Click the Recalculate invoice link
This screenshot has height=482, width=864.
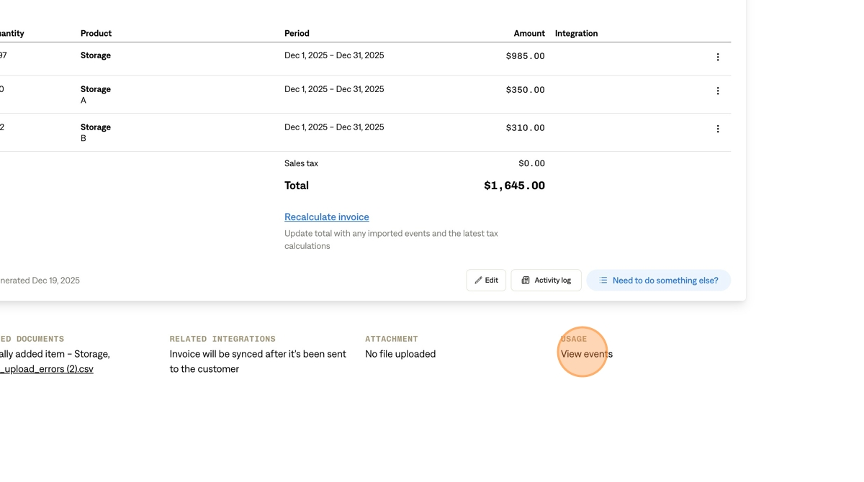point(326,217)
